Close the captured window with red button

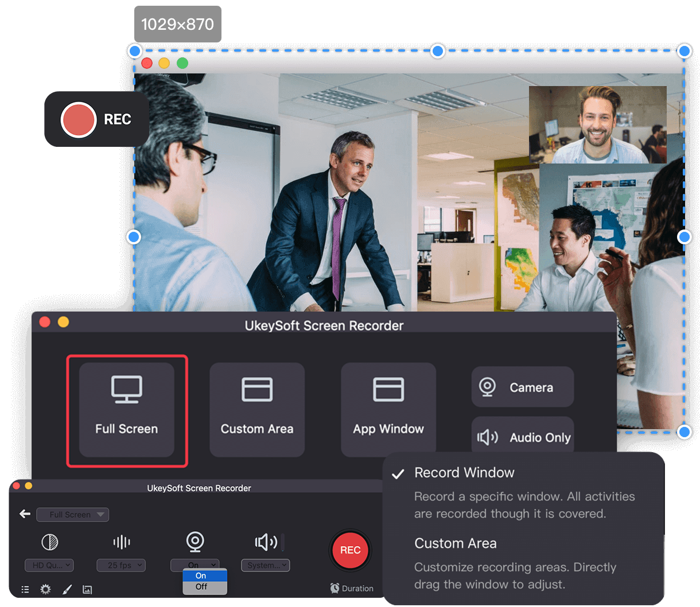147,63
